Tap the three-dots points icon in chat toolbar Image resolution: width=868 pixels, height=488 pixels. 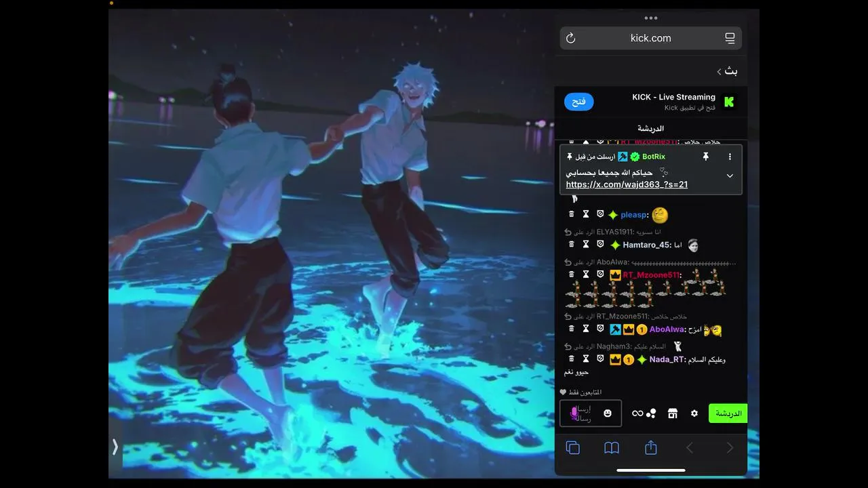pos(651,413)
